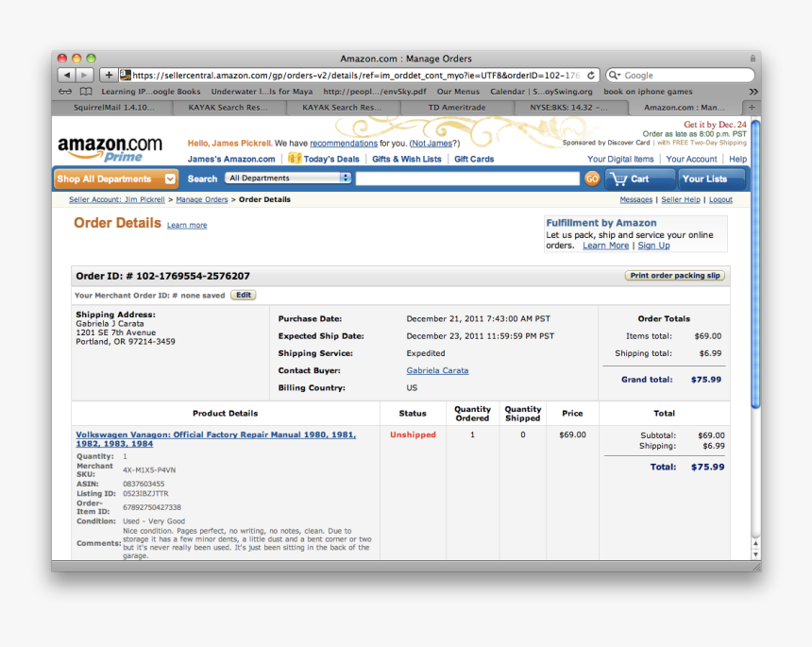Click the Grand total $75.99 value
Screen dimensions: 812x647
point(706,380)
